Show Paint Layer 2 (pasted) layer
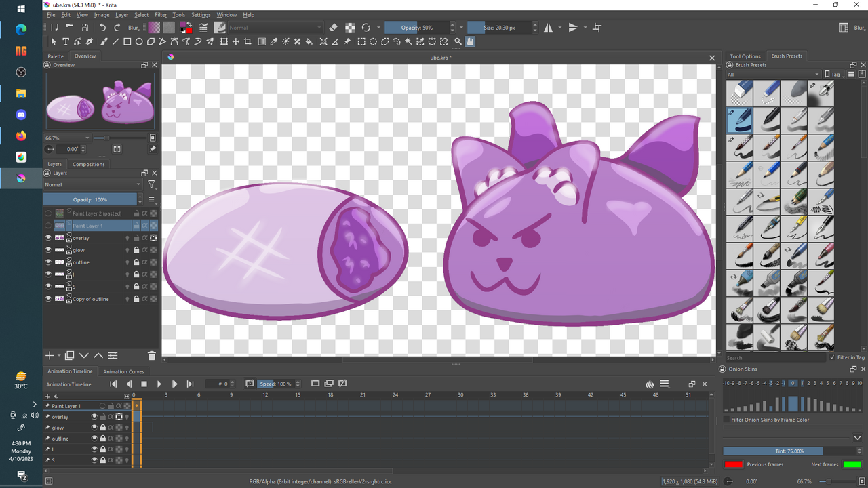This screenshot has height=488, width=868. tap(48, 213)
